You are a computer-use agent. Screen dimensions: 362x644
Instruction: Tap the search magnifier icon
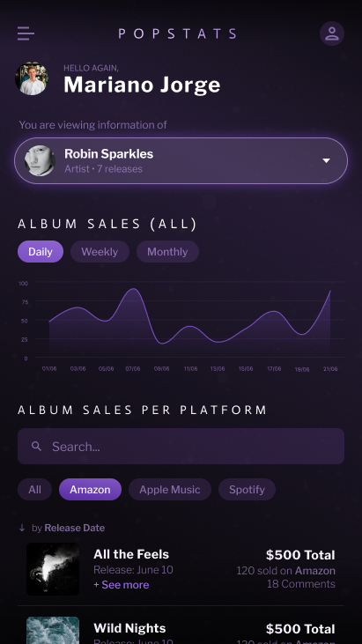pos(36,446)
